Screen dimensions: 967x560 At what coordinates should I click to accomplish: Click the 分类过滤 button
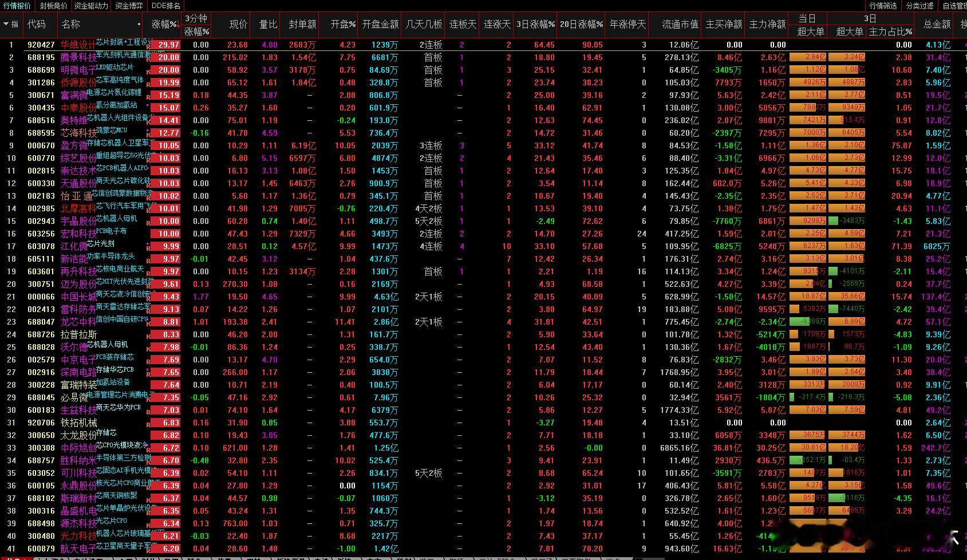[920, 6]
